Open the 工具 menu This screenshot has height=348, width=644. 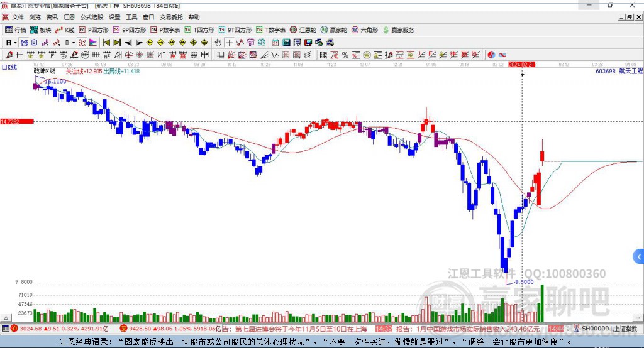coord(131,17)
